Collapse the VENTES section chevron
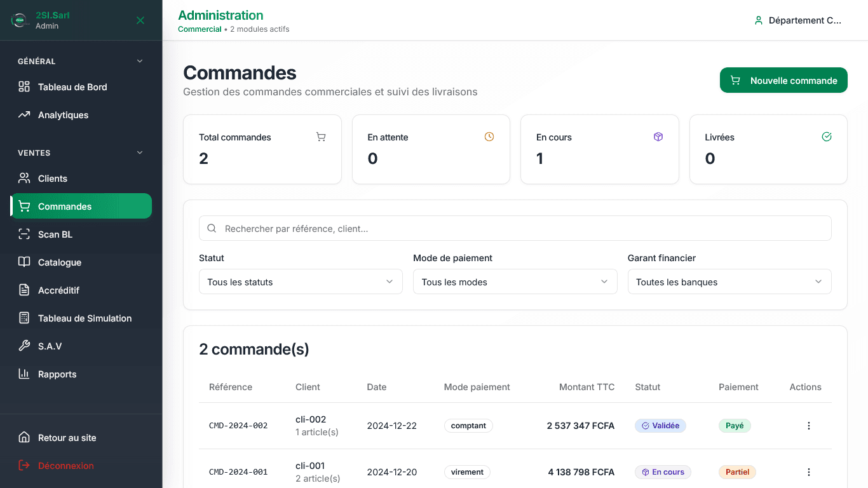Screen dimensions: 868x488 tap(140, 152)
